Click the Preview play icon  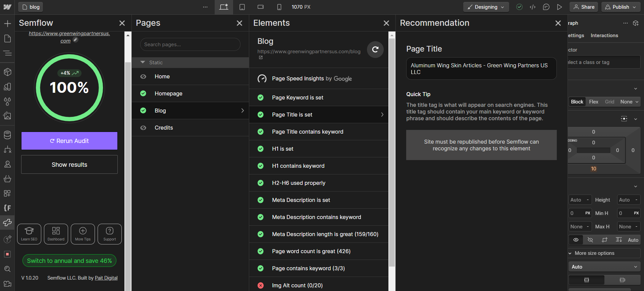(x=559, y=7)
